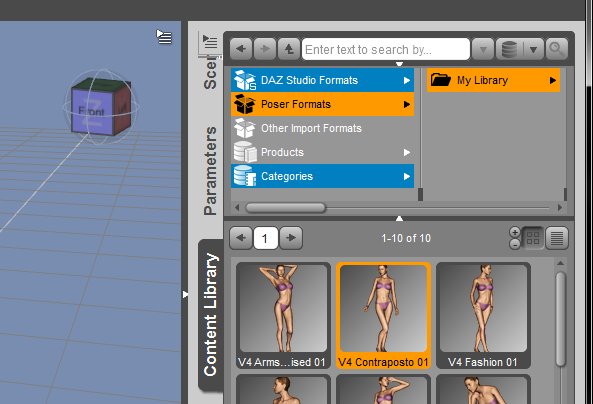Go back in Content Library navigation
This screenshot has width=593, height=404.
pos(241,49)
